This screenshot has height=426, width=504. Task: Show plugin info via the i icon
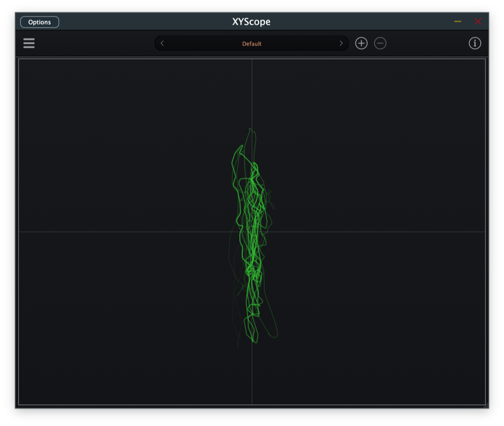[474, 43]
